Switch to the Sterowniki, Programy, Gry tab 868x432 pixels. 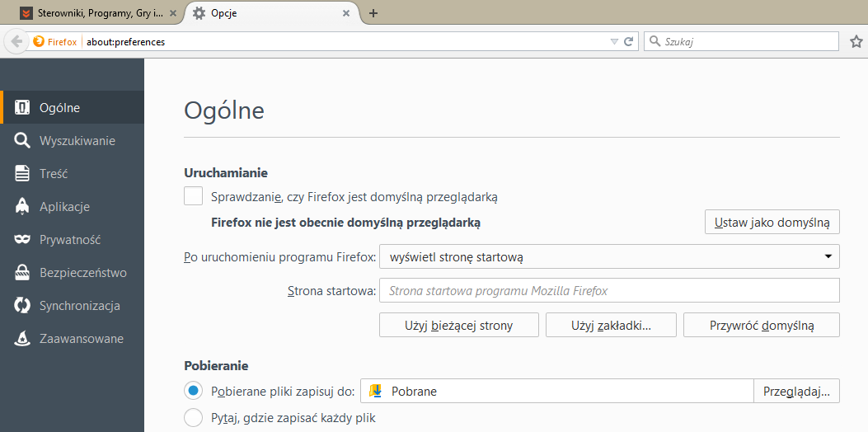point(99,13)
